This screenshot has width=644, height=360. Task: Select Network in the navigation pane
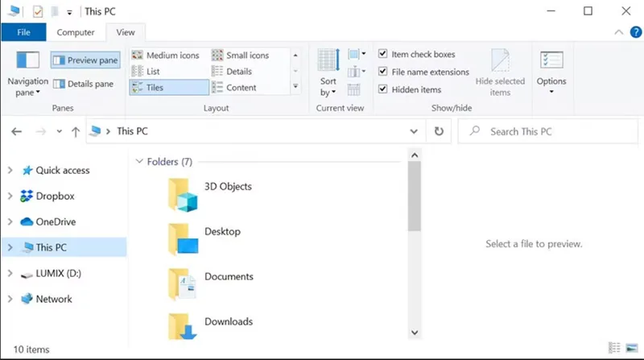point(54,299)
